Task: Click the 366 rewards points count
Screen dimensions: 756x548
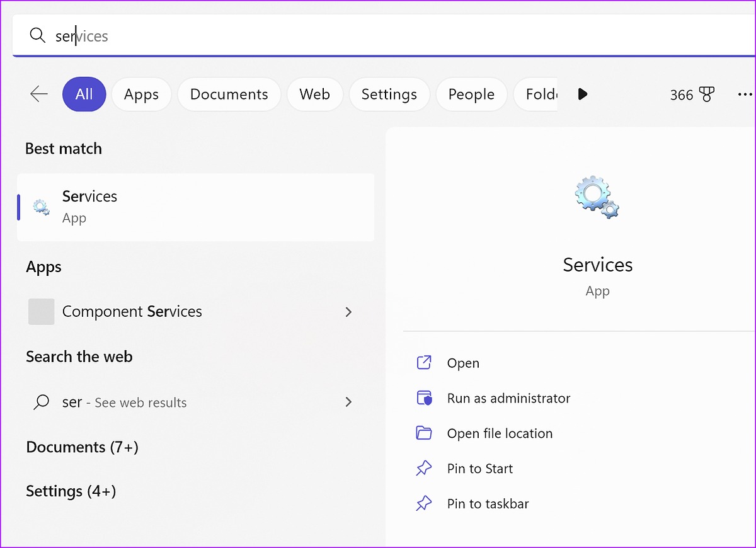Action: click(x=682, y=95)
